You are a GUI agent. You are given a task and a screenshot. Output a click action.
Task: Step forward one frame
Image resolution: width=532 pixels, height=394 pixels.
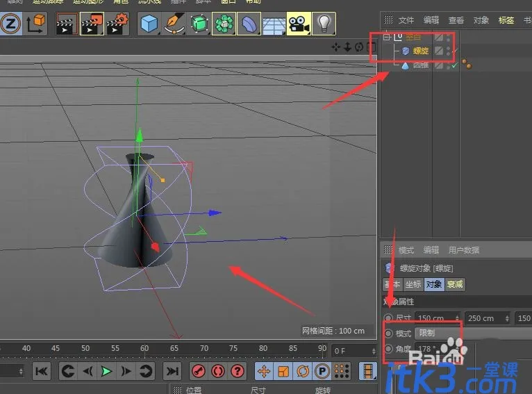pos(126,371)
